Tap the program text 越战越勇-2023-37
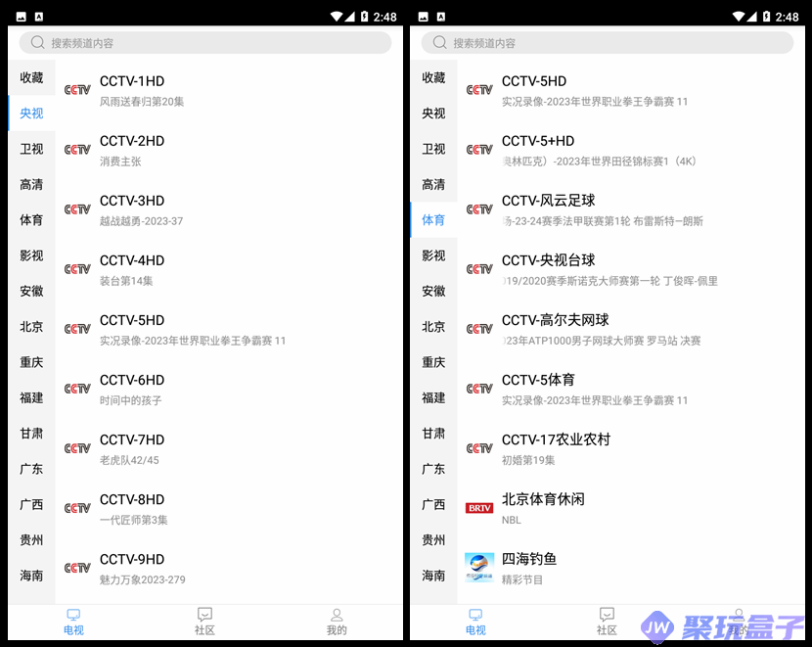 142,221
